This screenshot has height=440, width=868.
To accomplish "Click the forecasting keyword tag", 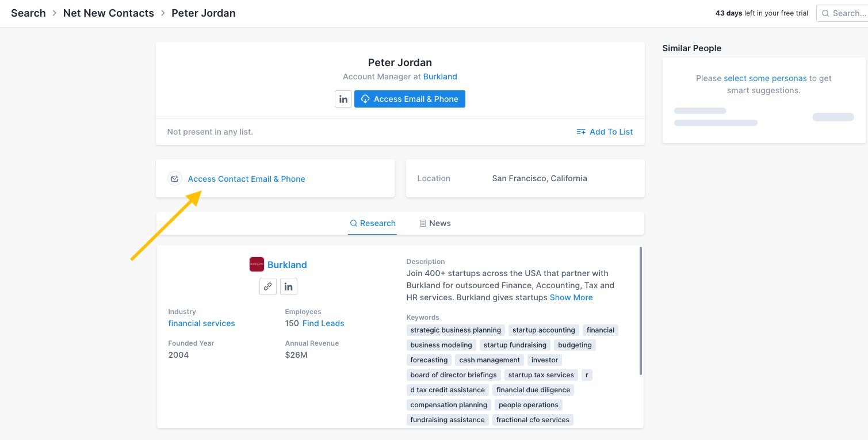I will (429, 360).
